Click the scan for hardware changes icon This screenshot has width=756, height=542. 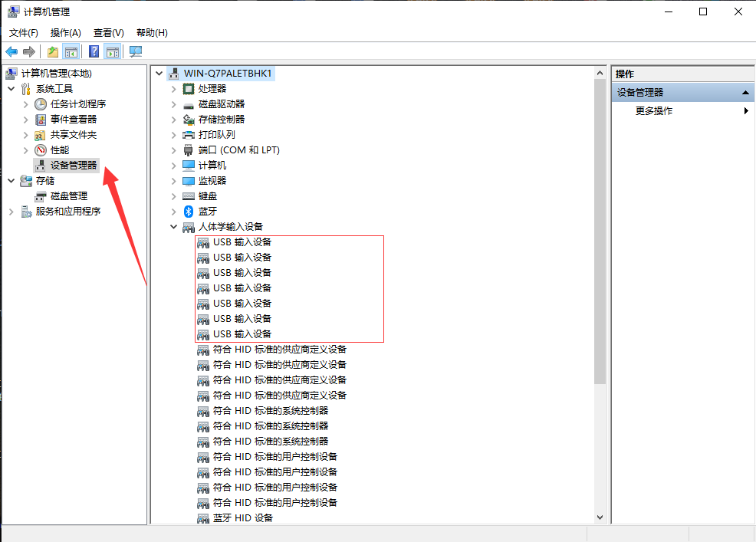136,51
